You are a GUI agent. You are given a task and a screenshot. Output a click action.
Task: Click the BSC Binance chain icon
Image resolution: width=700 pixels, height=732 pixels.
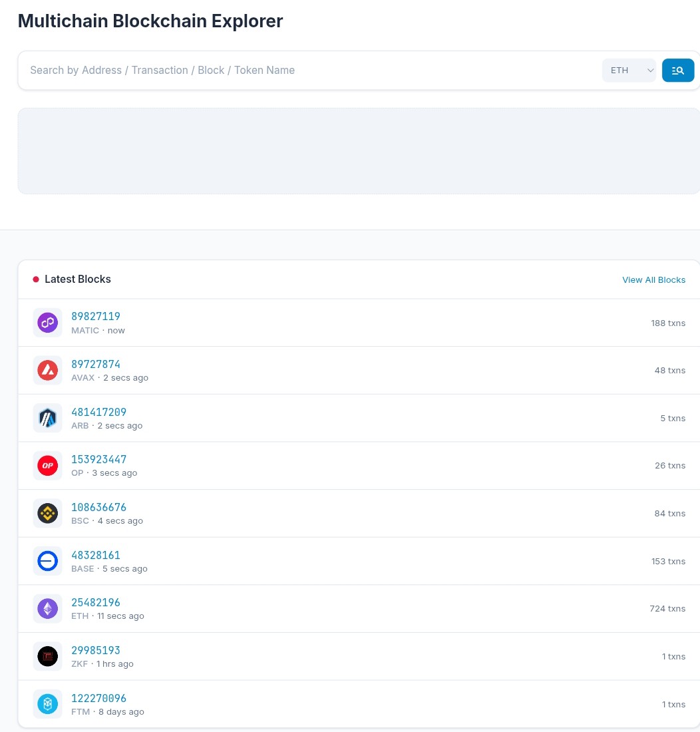pos(48,514)
